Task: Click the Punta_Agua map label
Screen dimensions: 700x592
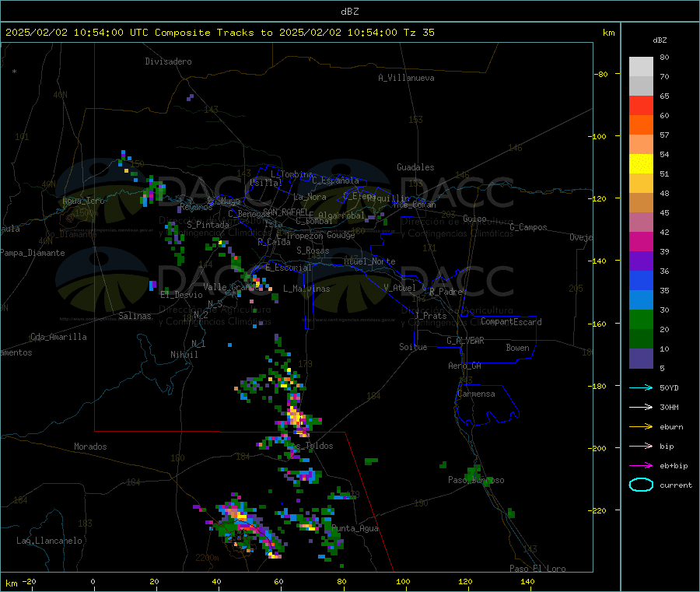Action: tap(355, 529)
